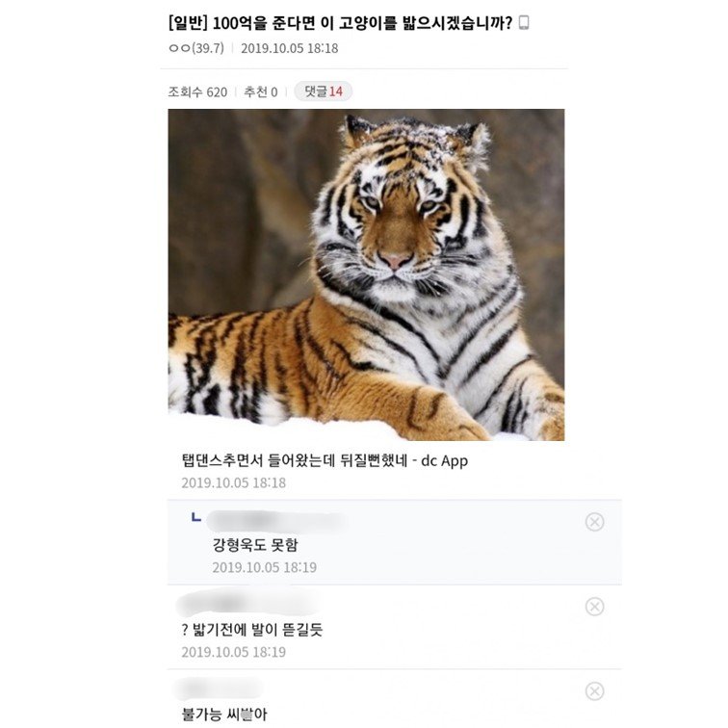Click the comment text "? 밟기전에 발이 뜯길듯"

point(251,630)
